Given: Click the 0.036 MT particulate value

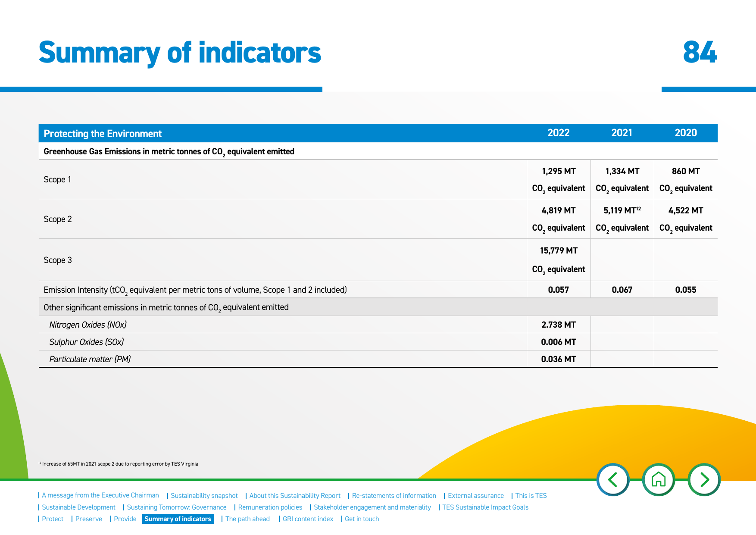Looking at the screenshot, I should (559, 359).
